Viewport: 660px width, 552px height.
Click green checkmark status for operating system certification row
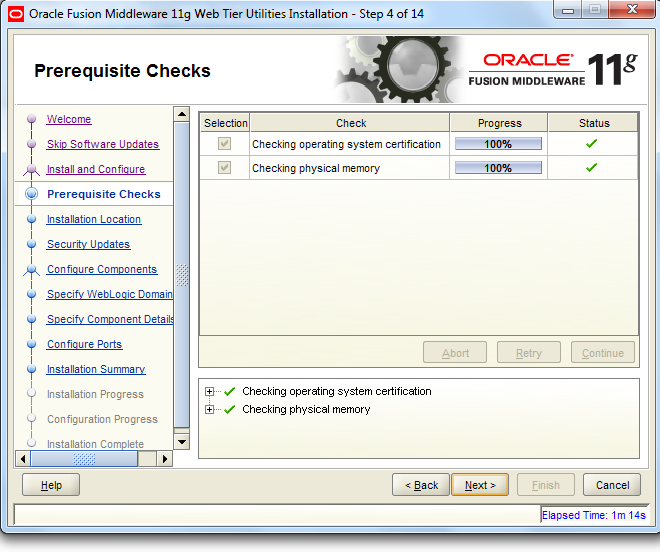coord(591,144)
